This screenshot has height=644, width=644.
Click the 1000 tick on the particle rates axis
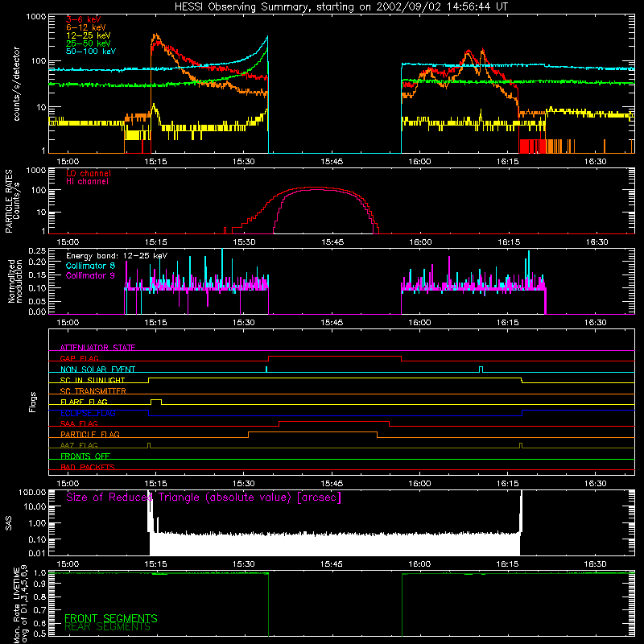click(x=36, y=171)
